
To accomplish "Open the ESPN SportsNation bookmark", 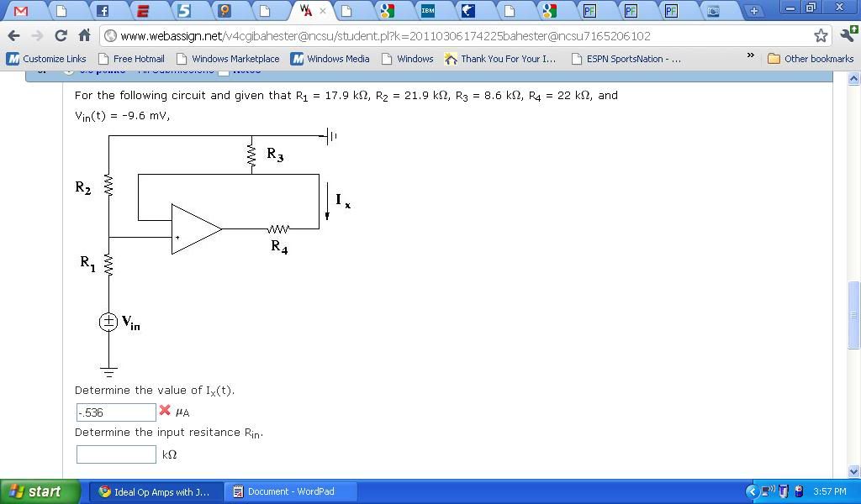I will pyautogui.click(x=626, y=59).
